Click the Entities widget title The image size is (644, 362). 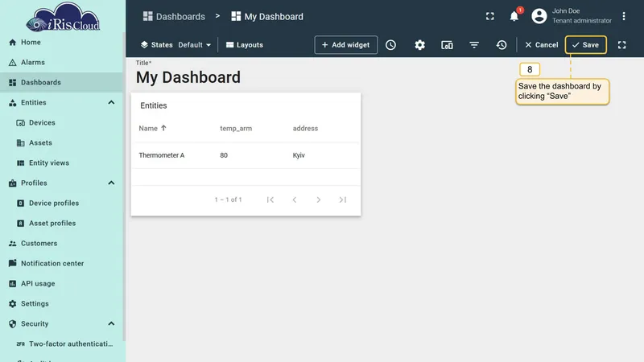(x=154, y=105)
